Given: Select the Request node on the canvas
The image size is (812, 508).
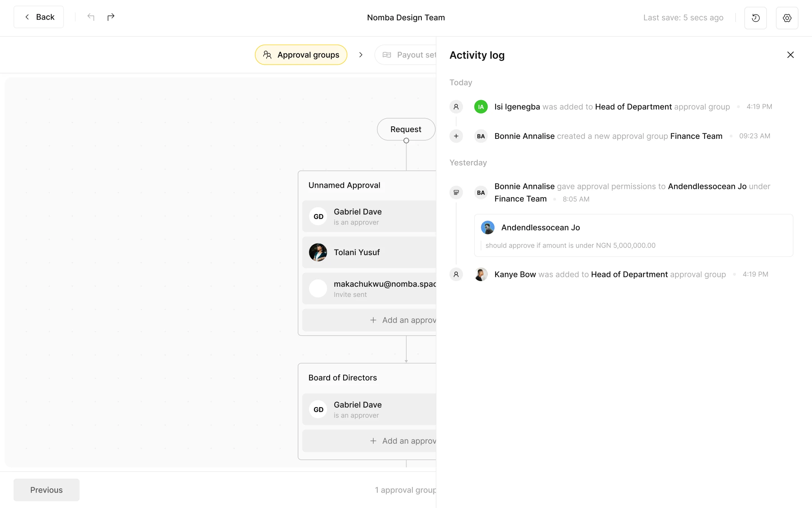Looking at the screenshot, I should pos(406,129).
